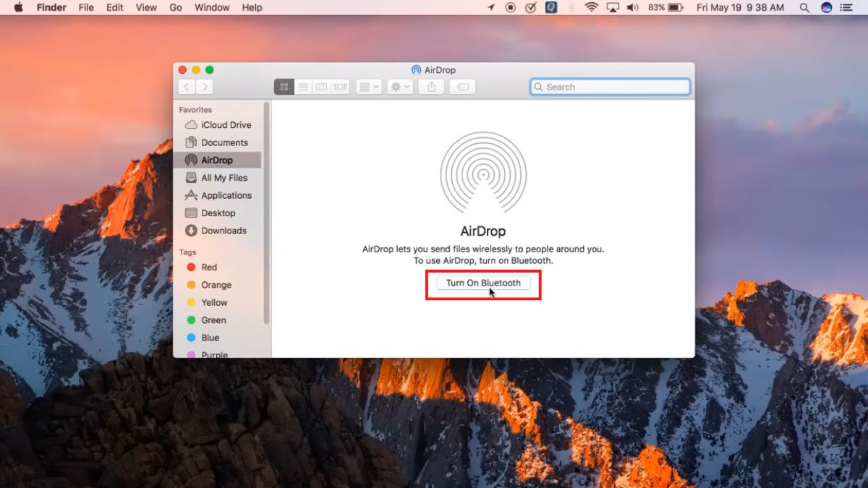
Task: Select Applications in sidebar
Action: click(218, 195)
